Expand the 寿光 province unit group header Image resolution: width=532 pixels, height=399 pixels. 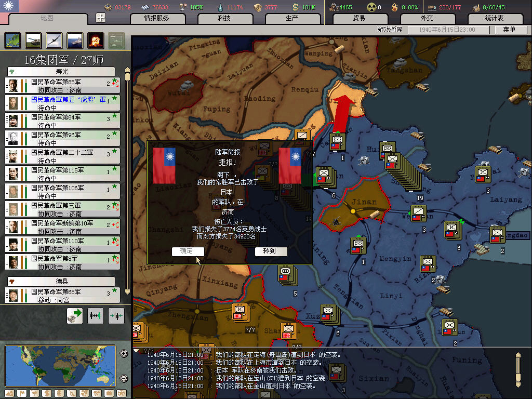point(62,71)
